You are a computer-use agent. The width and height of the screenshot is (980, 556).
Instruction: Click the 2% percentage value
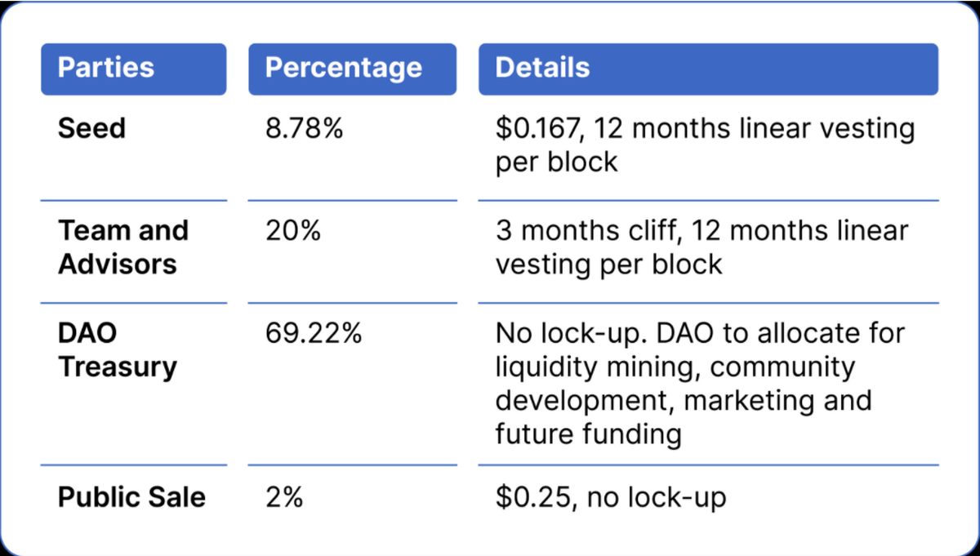[x=284, y=497]
